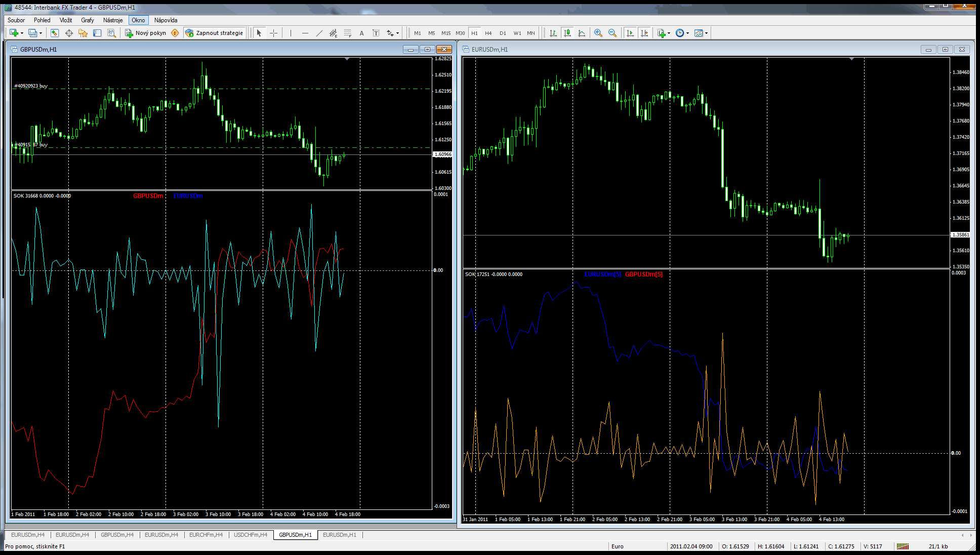980x555 pixels.
Task: Click the Periods clock icon
Action: tap(680, 33)
